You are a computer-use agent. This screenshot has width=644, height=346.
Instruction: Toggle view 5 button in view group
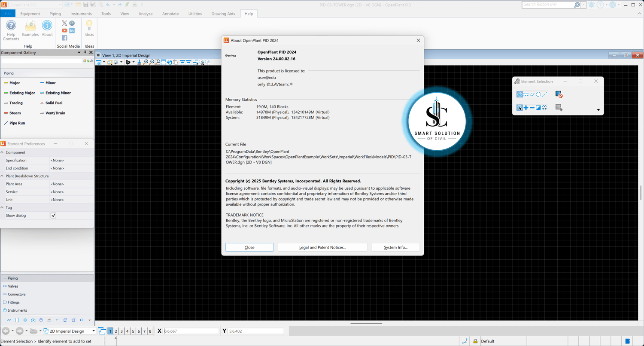click(133, 331)
